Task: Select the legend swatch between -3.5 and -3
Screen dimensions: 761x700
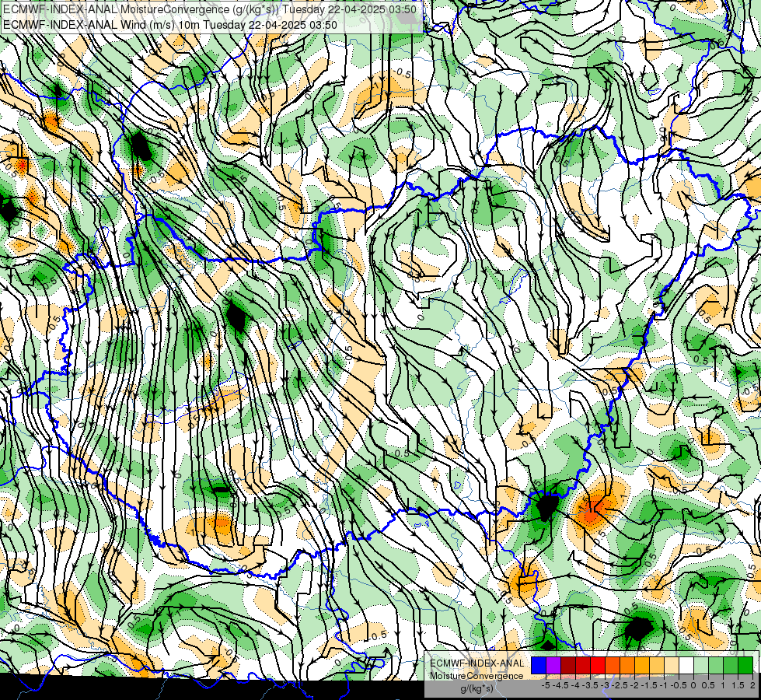Action: (x=598, y=665)
